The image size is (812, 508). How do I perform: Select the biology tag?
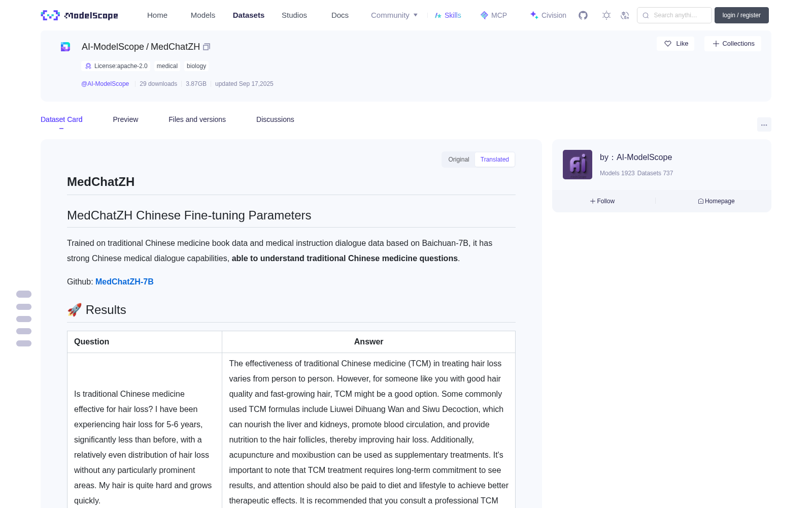click(196, 66)
